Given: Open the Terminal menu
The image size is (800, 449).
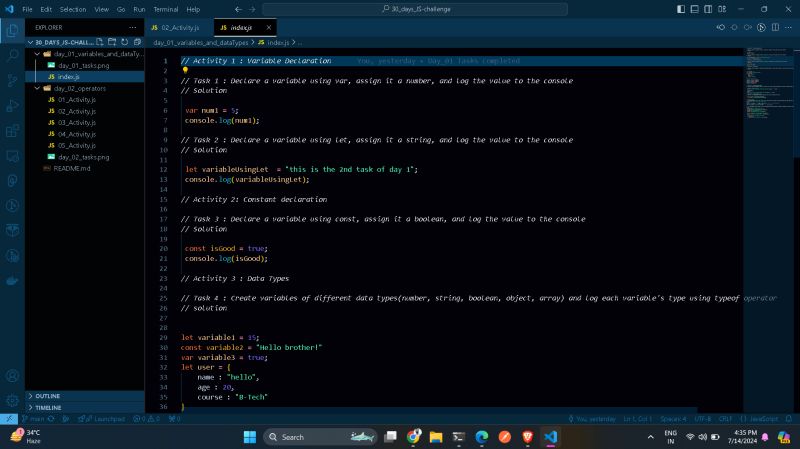Looking at the screenshot, I should (x=166, y=9).
